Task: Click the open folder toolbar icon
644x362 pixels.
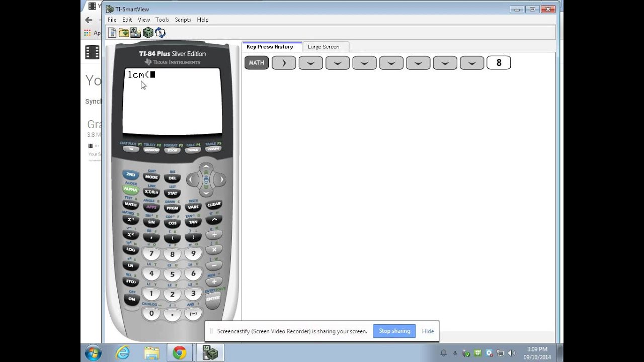Action: [x=124, y=33]
